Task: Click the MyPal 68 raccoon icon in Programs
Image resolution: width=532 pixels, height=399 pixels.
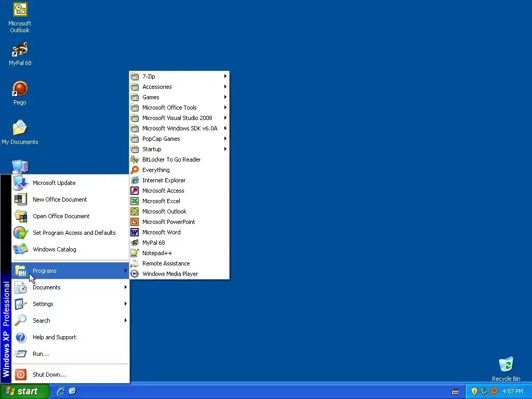Action: (x=135, y=243)
